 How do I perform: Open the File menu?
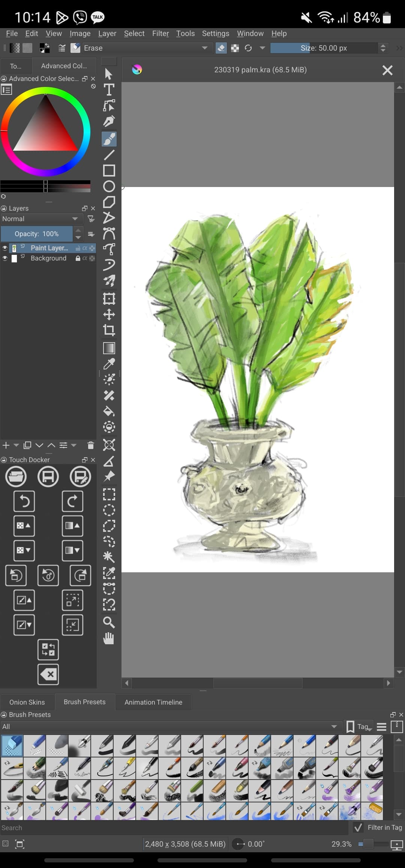click(x=12, y=33)
